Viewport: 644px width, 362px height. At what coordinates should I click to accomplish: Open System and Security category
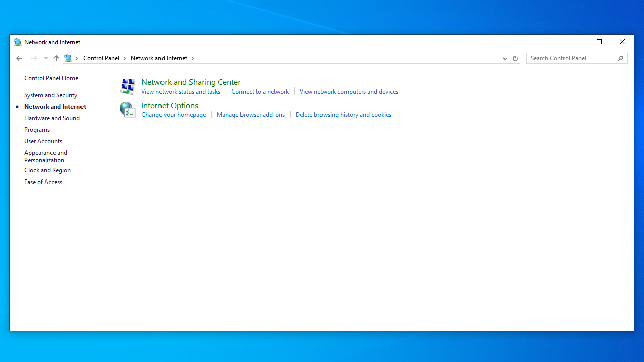click(x=51, y=95)
